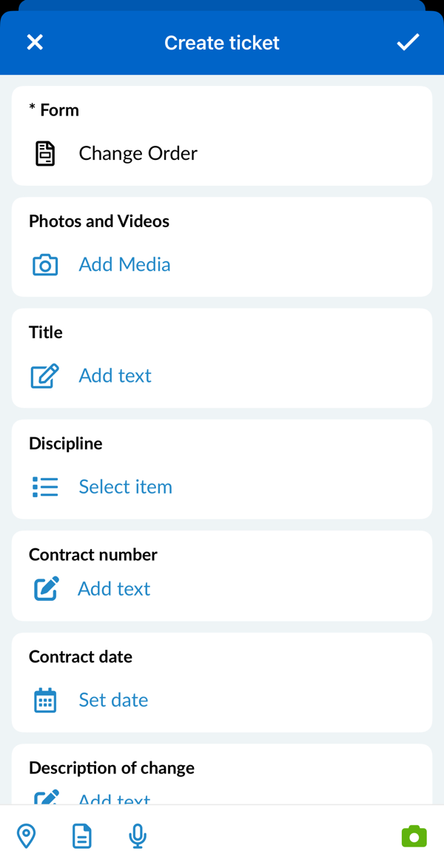Tap the microphone icon in bottom toolbar
Image resolution: width=444 pixels, height=868 pixels.
138,835
